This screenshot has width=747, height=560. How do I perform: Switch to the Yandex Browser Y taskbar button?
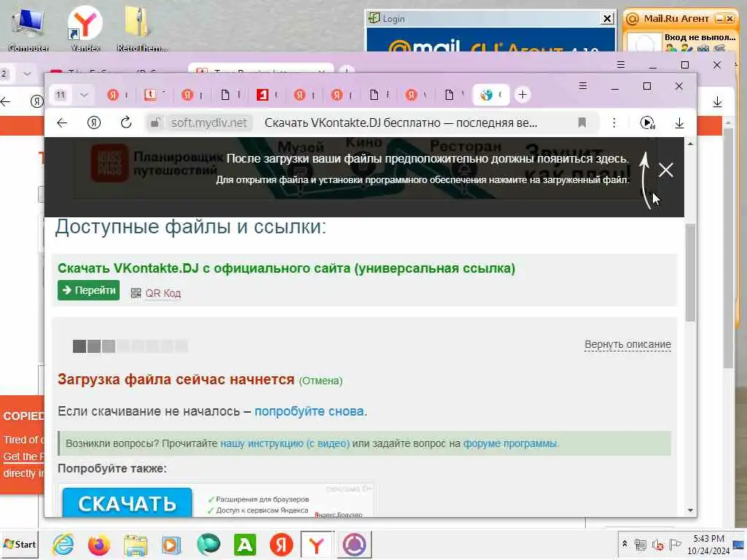click(x=318, y=545)
